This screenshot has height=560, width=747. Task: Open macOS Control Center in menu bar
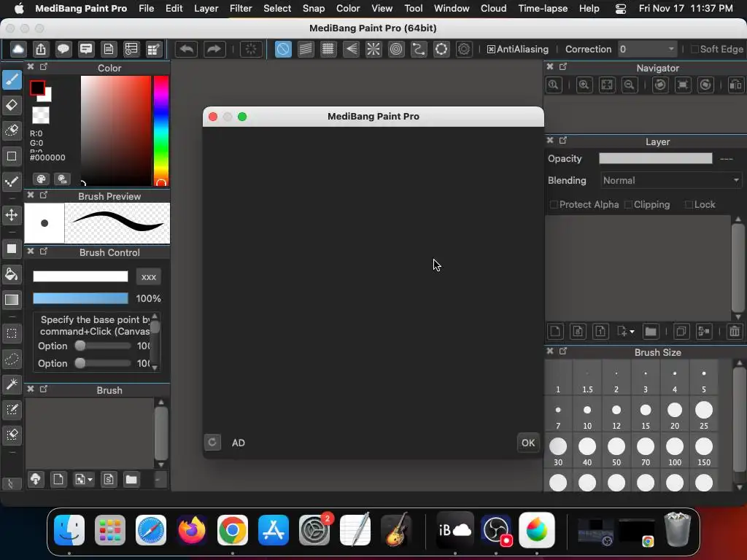click(620, 9)
